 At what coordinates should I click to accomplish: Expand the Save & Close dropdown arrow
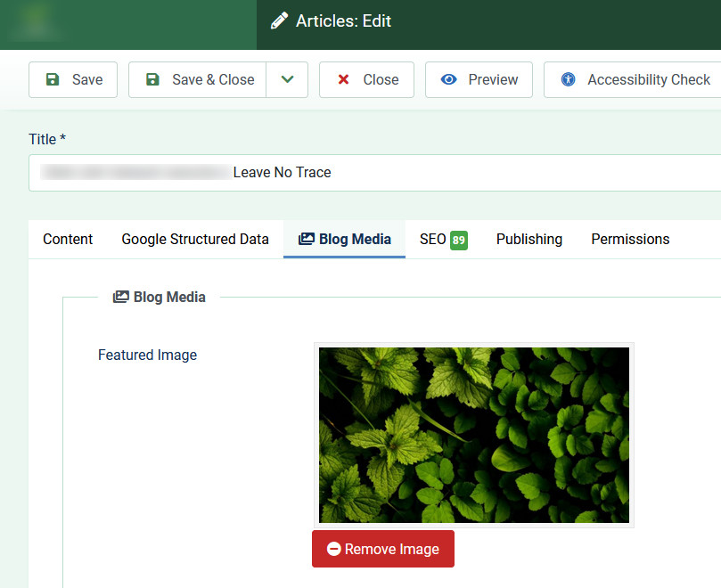[x=287, y=79]
